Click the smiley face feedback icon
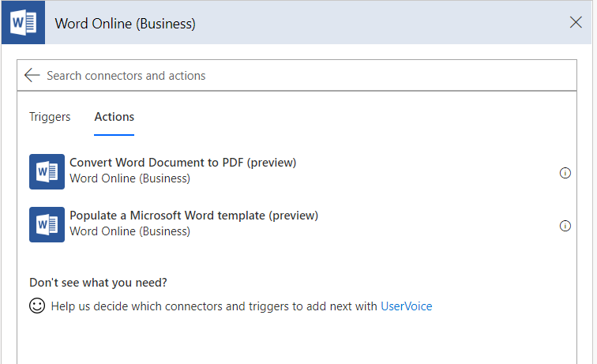 [37, 306]
